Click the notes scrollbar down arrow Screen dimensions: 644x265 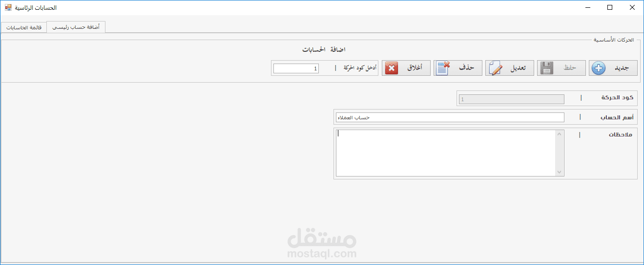click(x=560, y=172)
